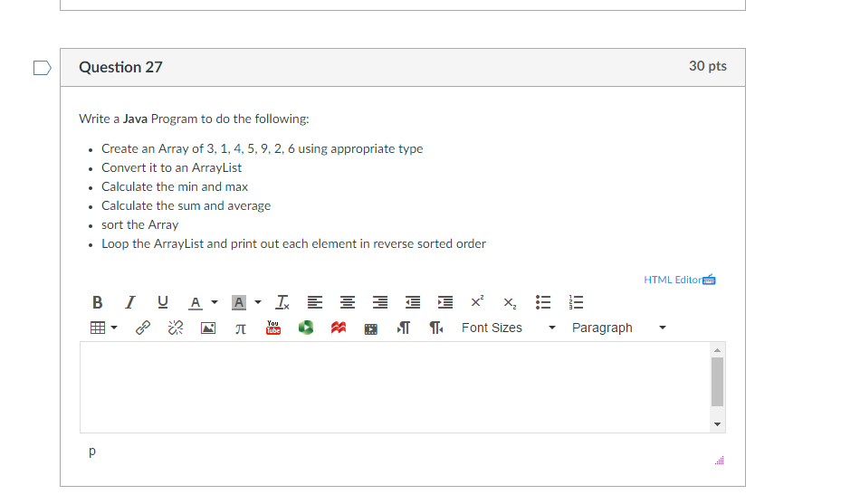Apply superscript formatting
The image size is (860, 504).
[x=477, y=302]
